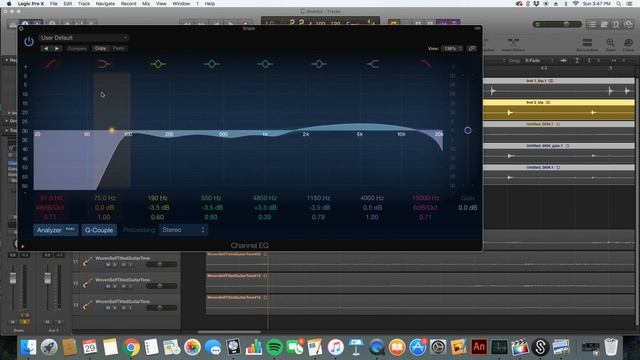Viewport: 640px width, 360px height.
Task: Click the Paste button in plugin header
Action: click(x=119, y=48)
